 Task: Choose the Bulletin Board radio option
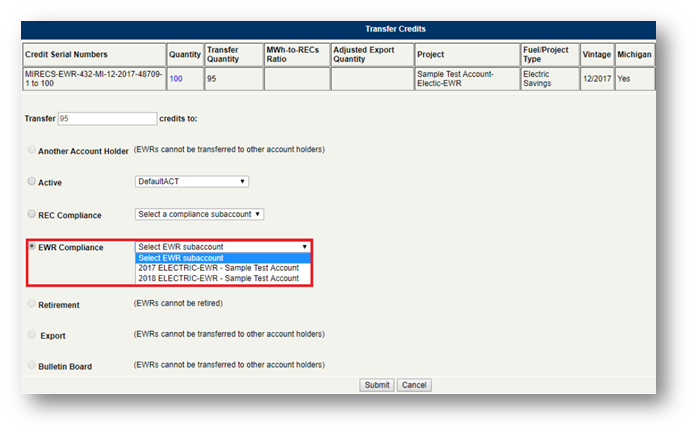point(31,366)
